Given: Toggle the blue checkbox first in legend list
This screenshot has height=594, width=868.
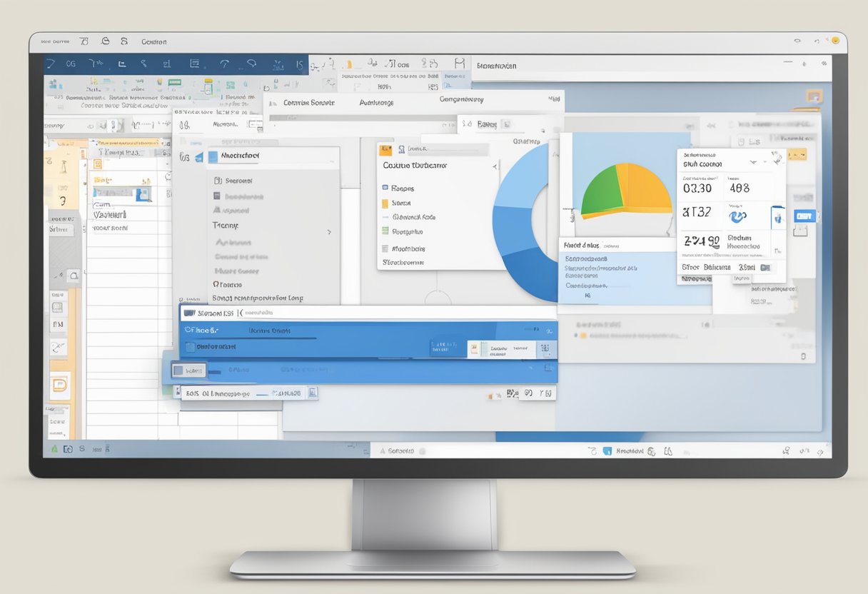Looking at the screenshot, I should point(385,188).
